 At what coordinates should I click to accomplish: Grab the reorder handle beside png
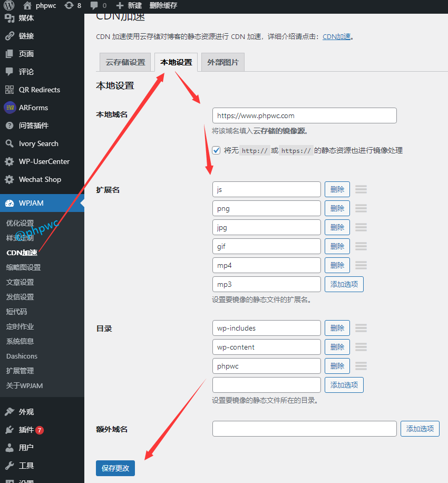point(361,208)
